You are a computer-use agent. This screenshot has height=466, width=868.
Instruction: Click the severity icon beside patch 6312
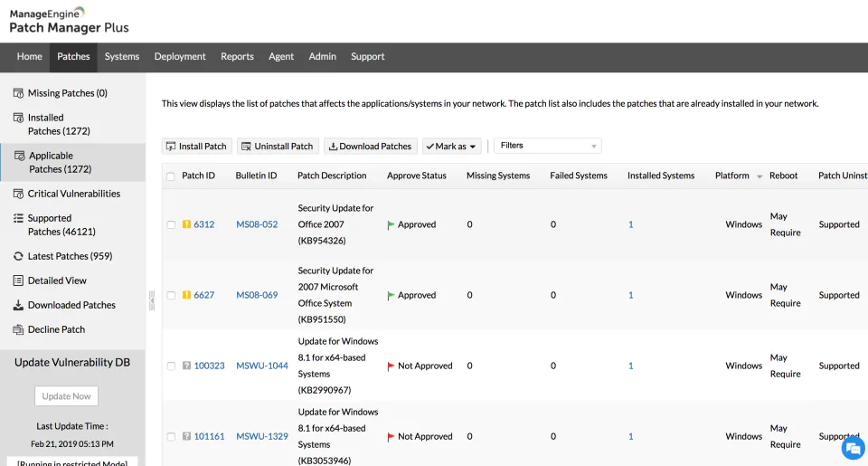[x=186, y=224]
